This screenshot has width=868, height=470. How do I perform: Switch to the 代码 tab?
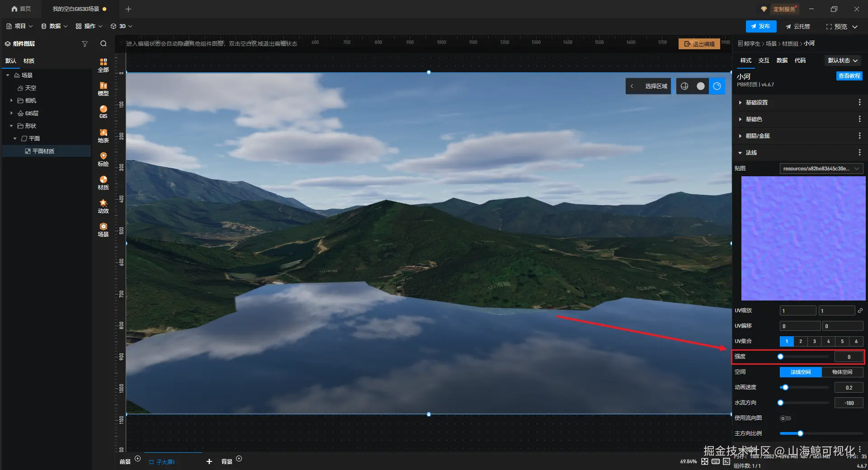tap(800, 61)
